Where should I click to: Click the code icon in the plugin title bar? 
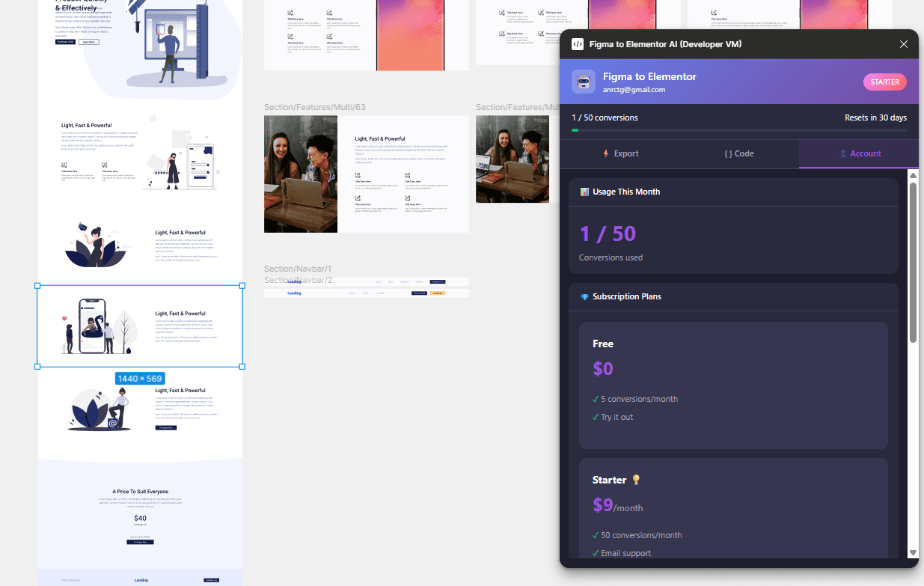click(578, 44)
